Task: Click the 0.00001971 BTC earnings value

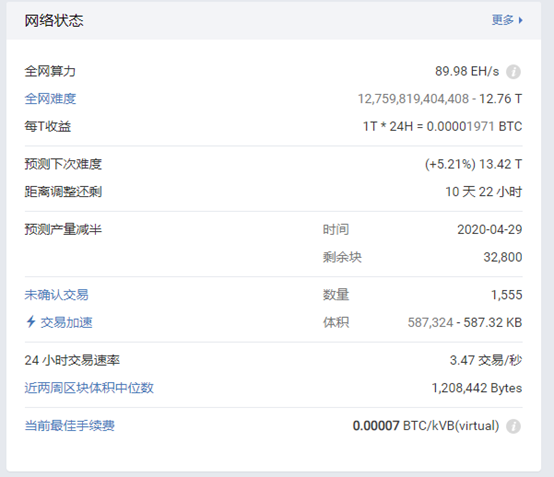Action: point(474,126)
